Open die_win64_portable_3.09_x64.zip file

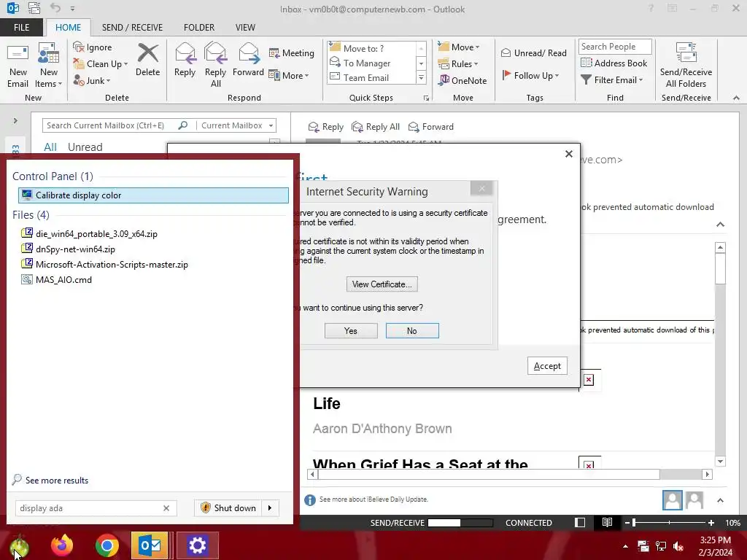pyautogui.click(x=96, y=234)
